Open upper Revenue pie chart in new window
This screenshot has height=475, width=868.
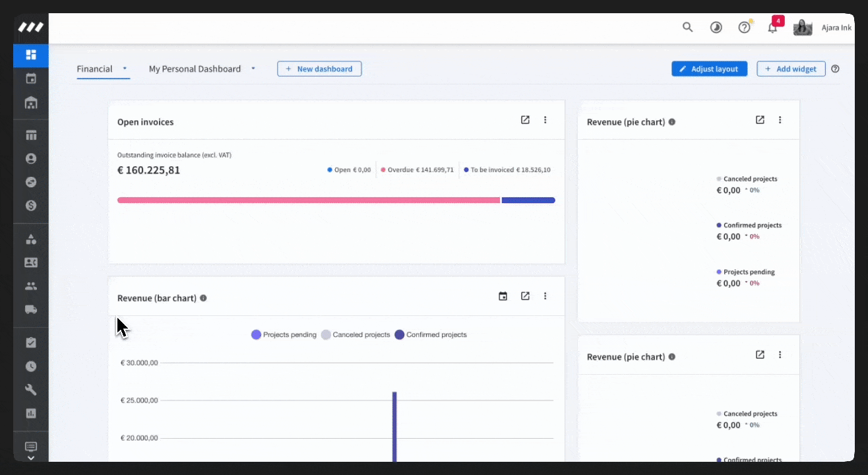coord(760,120)
